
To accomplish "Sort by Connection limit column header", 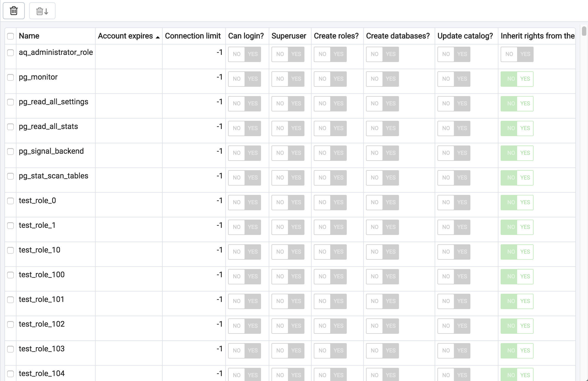I will (193, 36).
